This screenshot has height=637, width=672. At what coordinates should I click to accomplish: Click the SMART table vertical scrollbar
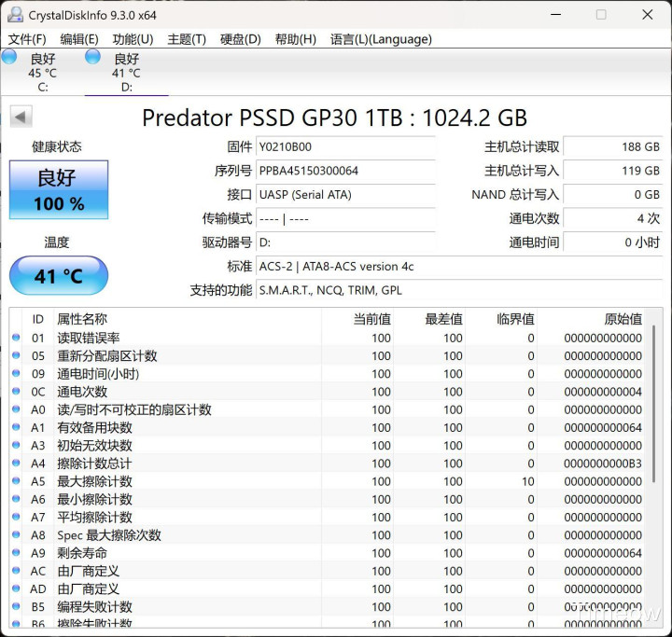point(653,404)
